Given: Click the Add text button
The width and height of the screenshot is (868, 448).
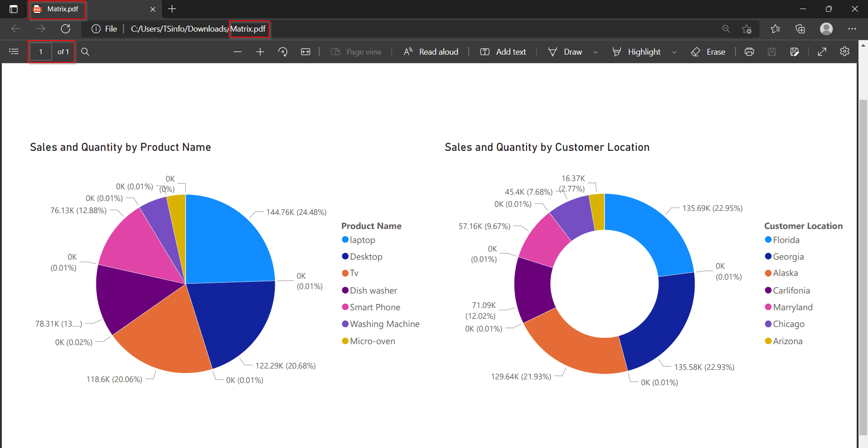Looking at the screenshot, I should pyautogui.click(x=503, y=52).
